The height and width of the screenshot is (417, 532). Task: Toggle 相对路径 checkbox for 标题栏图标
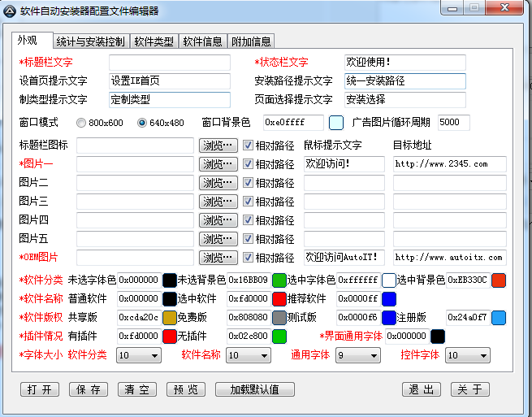click(249, 146)
